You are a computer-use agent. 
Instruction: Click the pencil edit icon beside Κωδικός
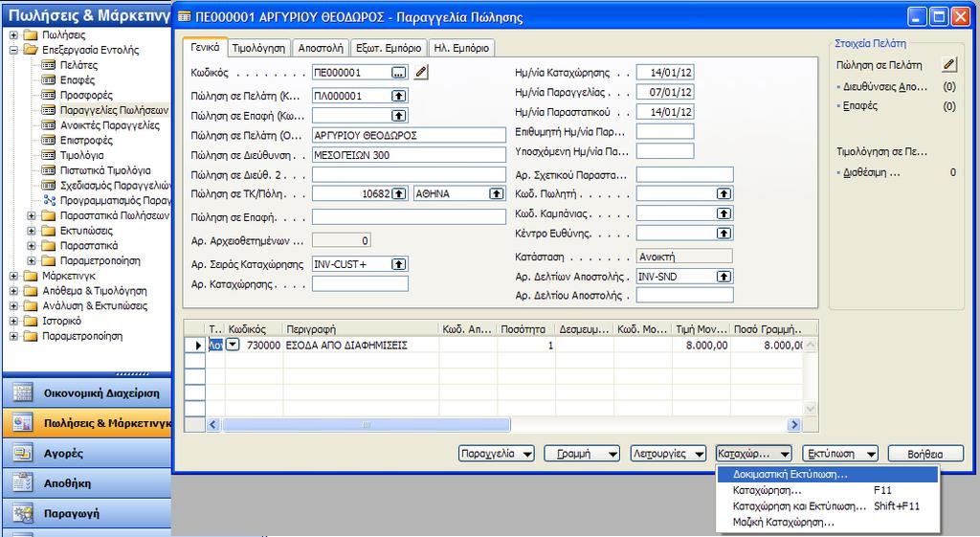tap(421, 73)
